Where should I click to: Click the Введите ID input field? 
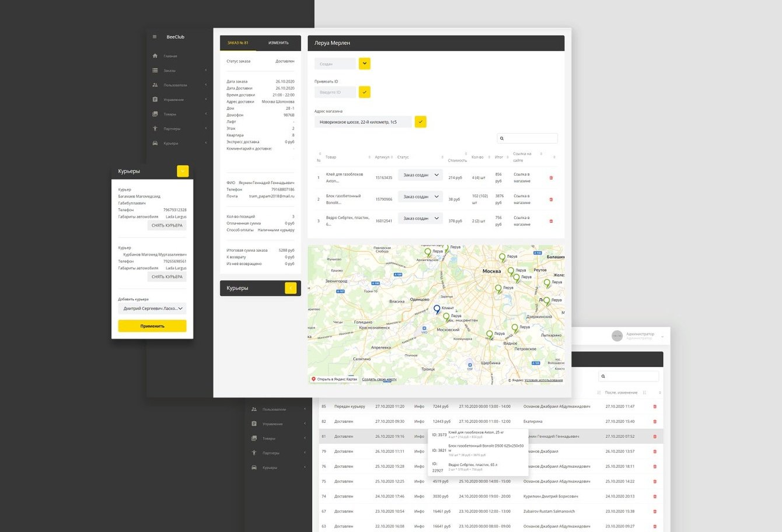[335, 92]
